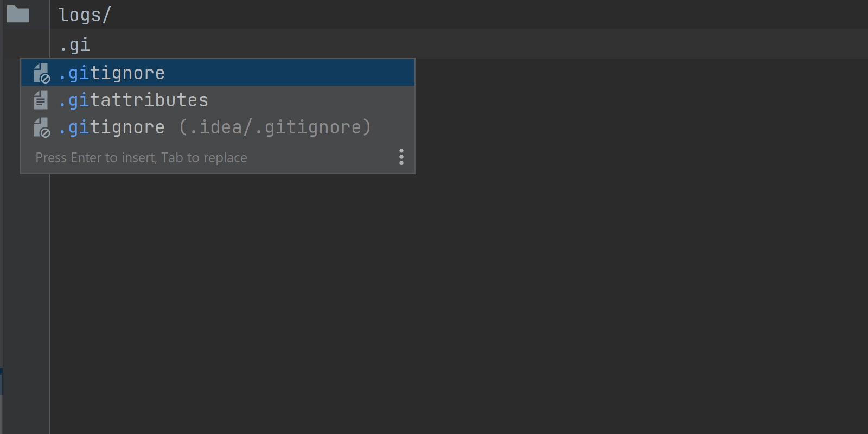
Task: Open the three-dot options in the completion popup
Action: click(401, 157)
